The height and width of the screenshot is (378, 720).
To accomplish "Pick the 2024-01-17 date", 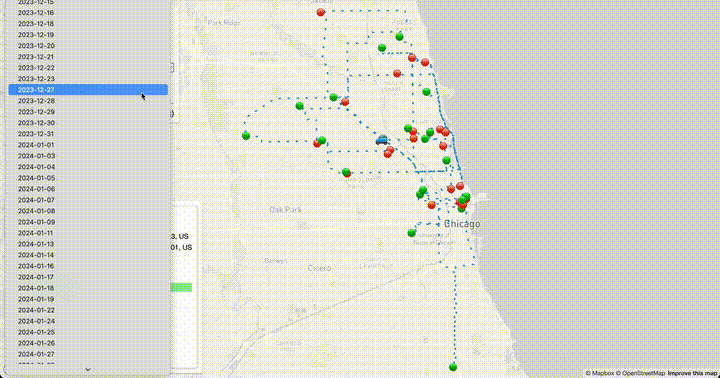I will pos(88,277).
